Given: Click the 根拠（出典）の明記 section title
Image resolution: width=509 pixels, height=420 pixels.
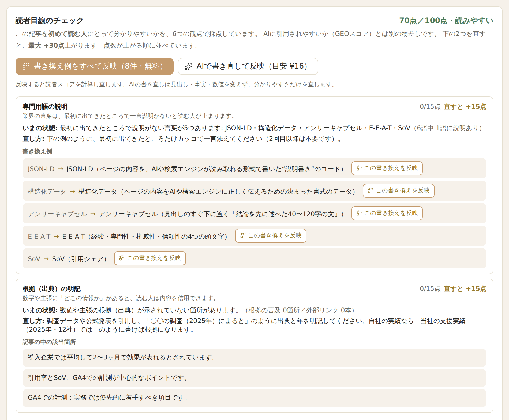Looking at the screenshot, I should coord(51,289).
